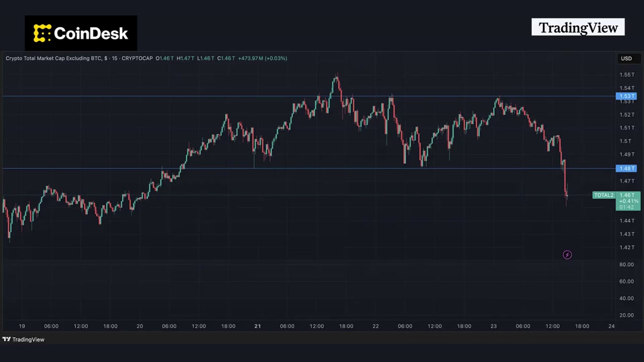
Task: Click the 'C1.46 T' close value
Action: pyautogui.click(x=226, y=58)
